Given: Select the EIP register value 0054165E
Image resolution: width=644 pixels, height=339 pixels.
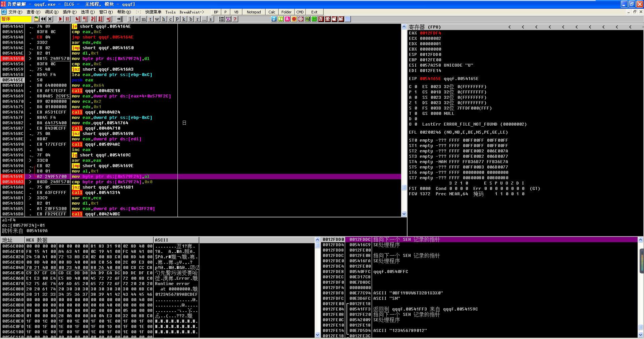Looking at the screenshot, I should pyautogui.click(x=430, y=79).
